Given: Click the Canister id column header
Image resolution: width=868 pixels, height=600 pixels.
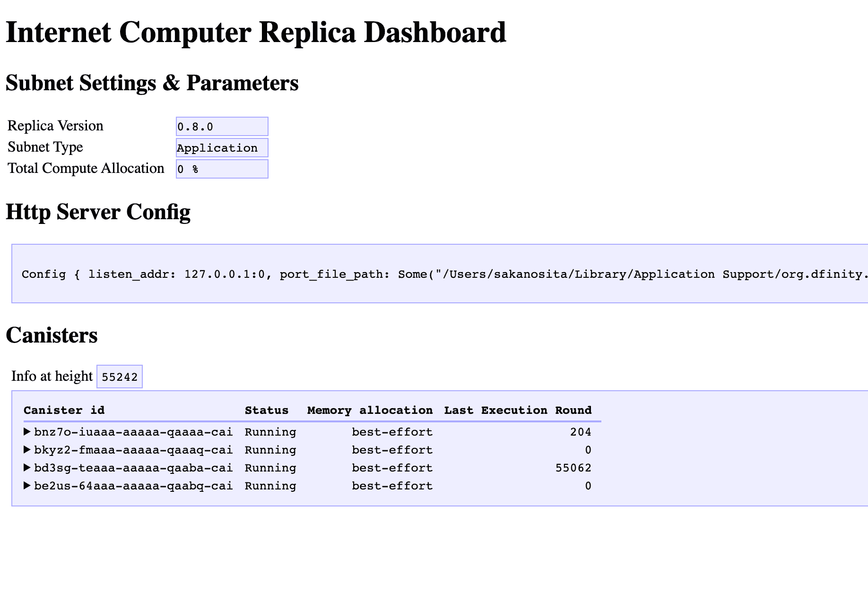Looking at the screenshot, I should [64, 410].
